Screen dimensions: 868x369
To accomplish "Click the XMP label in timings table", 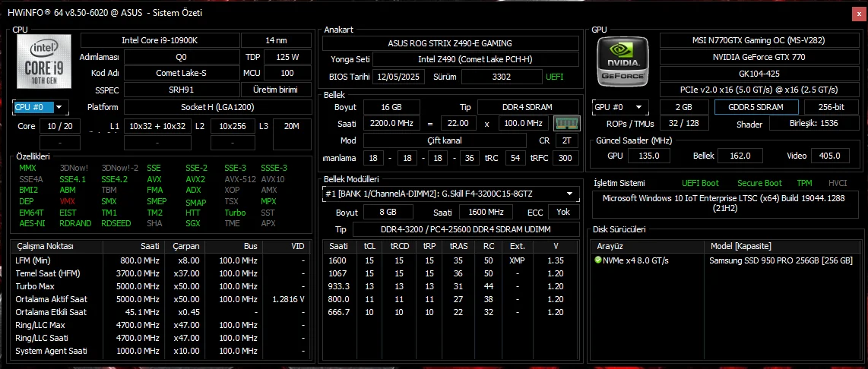I will click(x=517, y=260).
